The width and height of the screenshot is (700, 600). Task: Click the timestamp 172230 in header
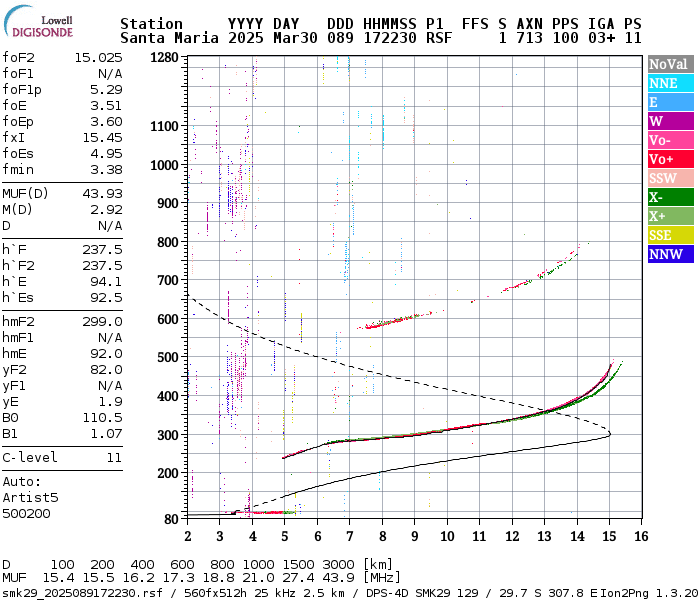pyautogui.click(x=390, y=38)
